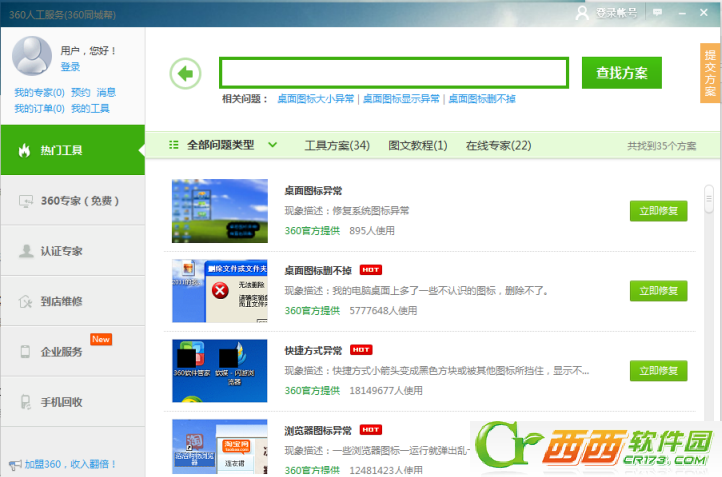
Task: Open 360专家 (免费) monitor icon
Action: coord(24,201)
